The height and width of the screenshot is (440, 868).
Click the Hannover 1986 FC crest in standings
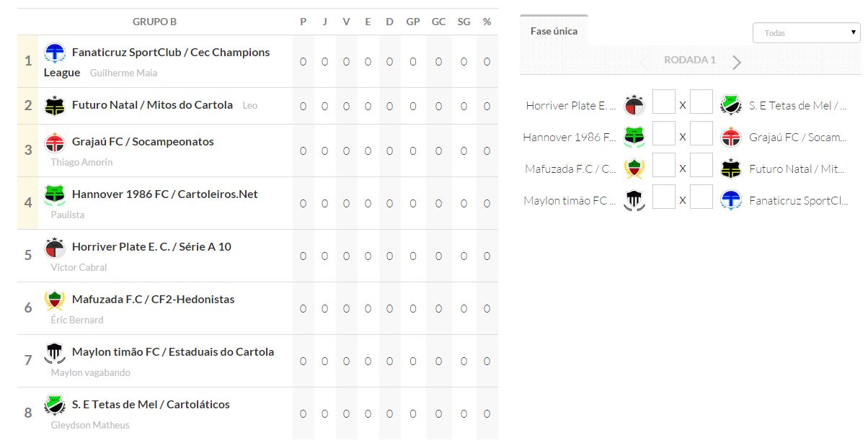pyautogui.click(x=55, y=195)
